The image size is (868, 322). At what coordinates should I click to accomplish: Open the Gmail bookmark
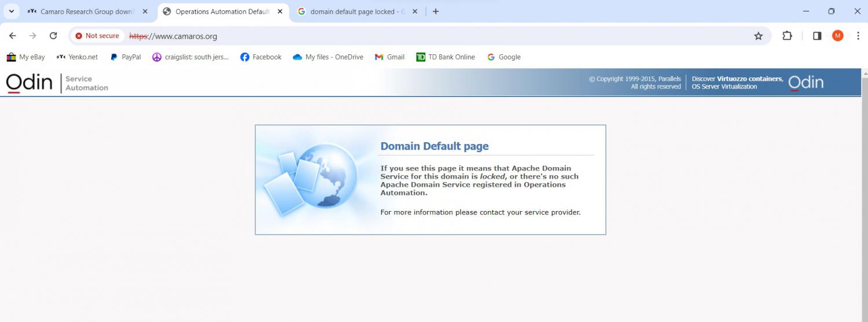click(x=389, y=57)
